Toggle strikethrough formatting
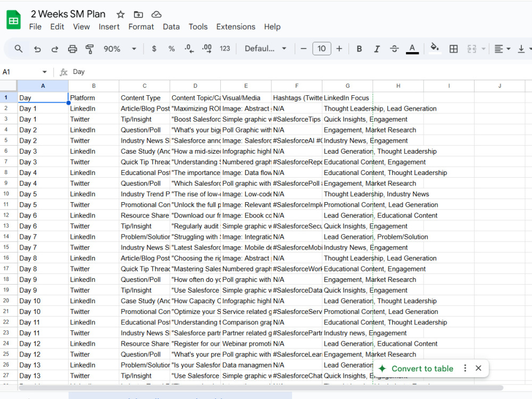Image resolution: width=532 pixels, height=399 pixels. [394, 49]
